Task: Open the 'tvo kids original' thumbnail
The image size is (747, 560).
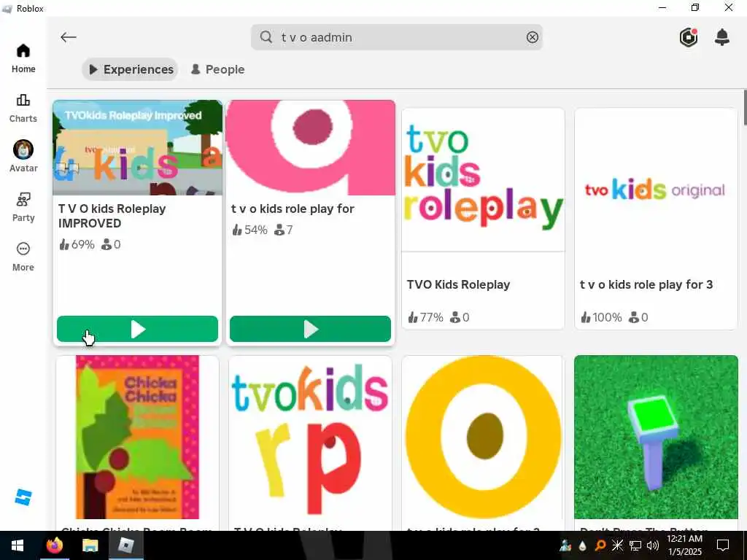Action: (656, 190)
